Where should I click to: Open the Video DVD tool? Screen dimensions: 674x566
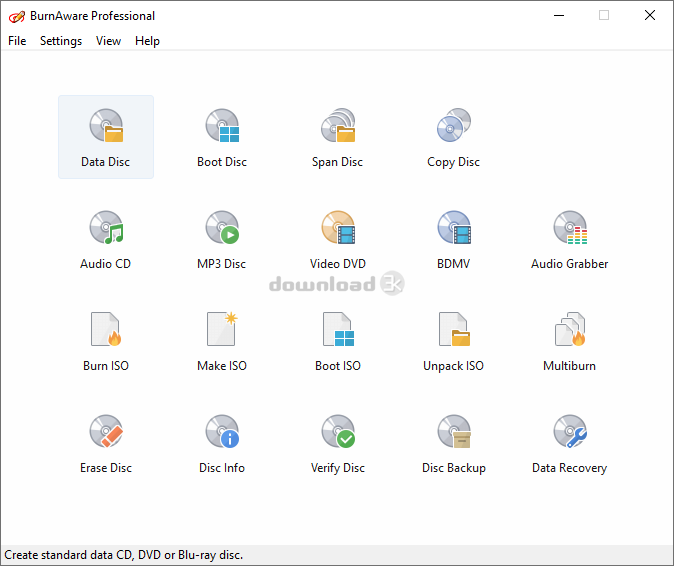[337, 238]
